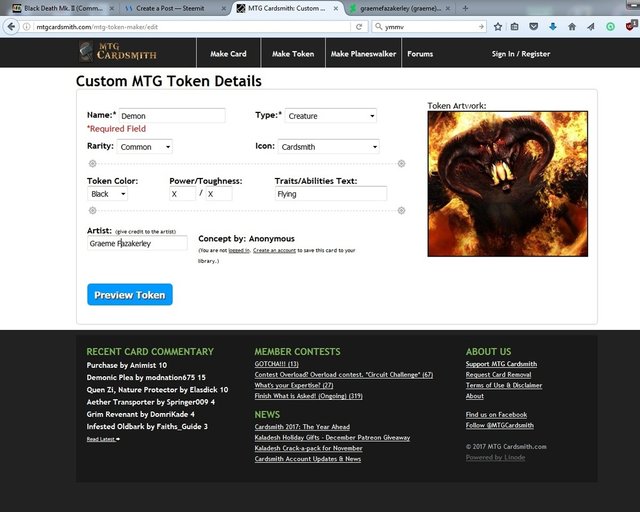
Task: Open 'What's your Expertise? (27)' contest
Action: pos(294,385)
